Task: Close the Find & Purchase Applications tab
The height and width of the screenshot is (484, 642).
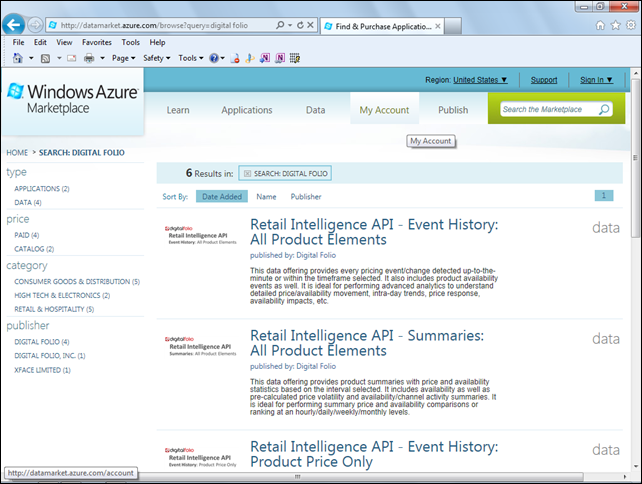Action: (438, 26)
